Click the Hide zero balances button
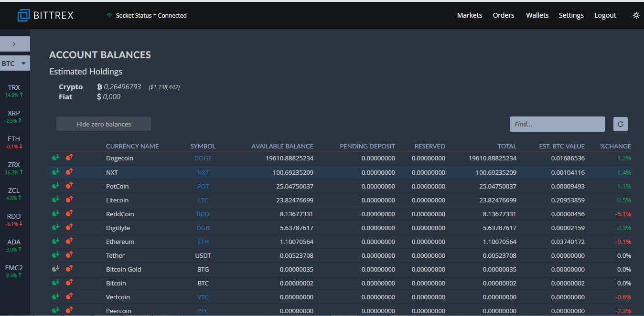Screen dimensions: 644x316 (x=104, y=124)
